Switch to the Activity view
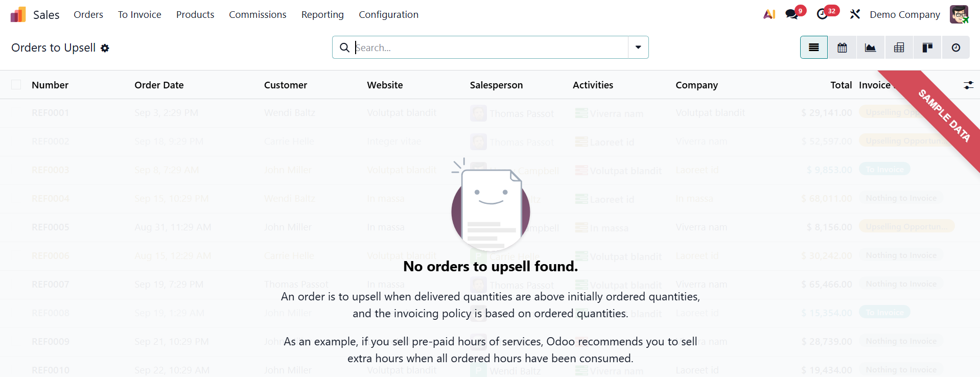 pos(955,47)
